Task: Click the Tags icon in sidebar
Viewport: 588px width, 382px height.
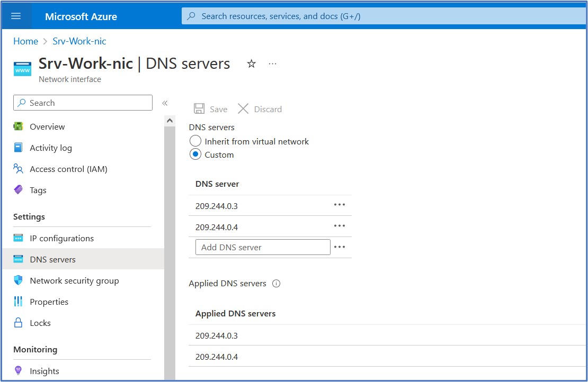Action: pos(19,190)
